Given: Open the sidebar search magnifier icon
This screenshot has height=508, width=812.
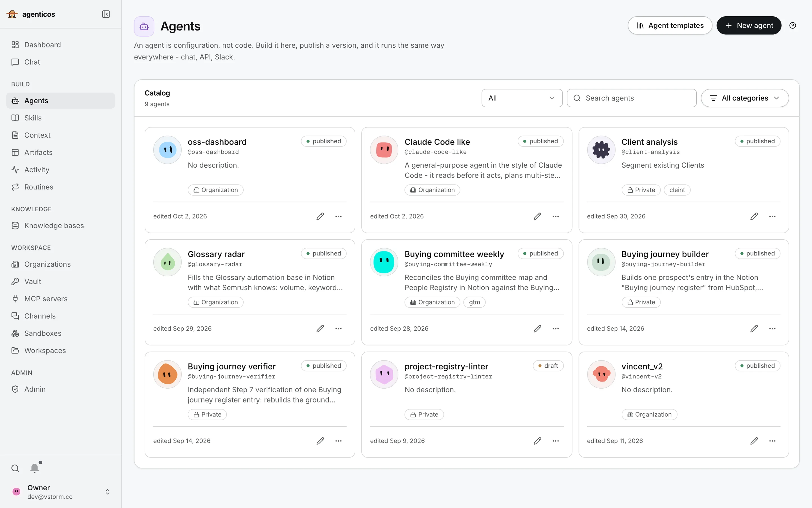Looking at the screenshot, I should click(15, 468).
